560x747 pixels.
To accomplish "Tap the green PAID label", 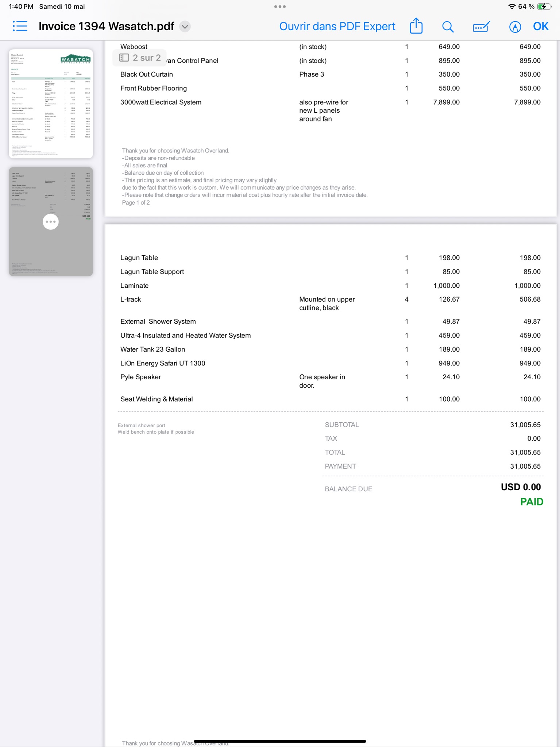I will click(x=531, y=502).
